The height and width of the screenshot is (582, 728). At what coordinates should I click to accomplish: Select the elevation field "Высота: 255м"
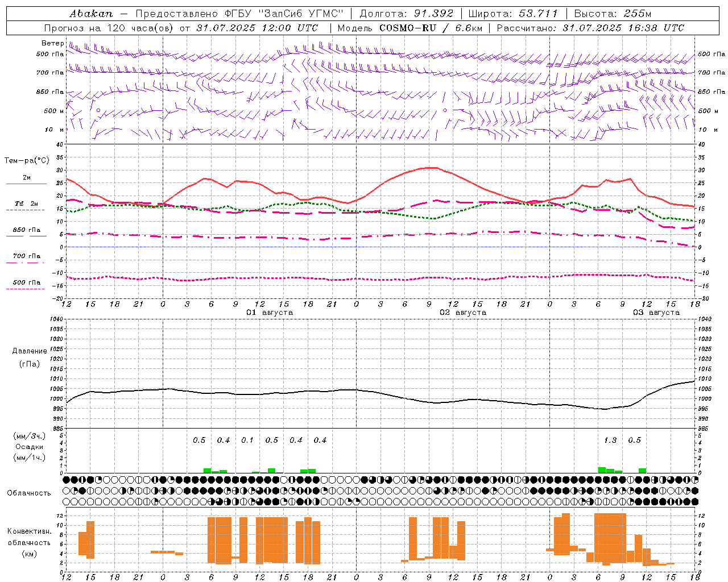tap(613, 13)
